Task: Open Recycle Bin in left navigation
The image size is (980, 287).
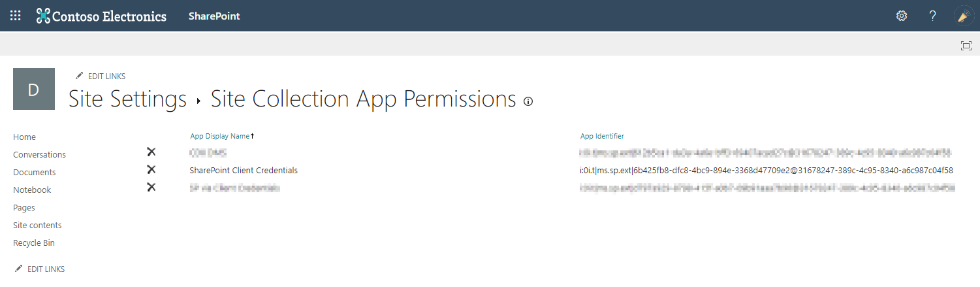Action: pos(34,243)
